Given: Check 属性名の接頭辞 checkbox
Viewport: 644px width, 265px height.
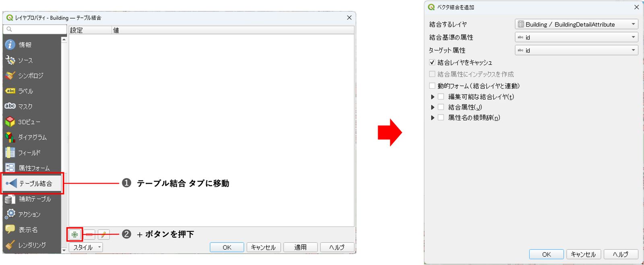Looking at the screenshot, I should [x=441, y=118].
